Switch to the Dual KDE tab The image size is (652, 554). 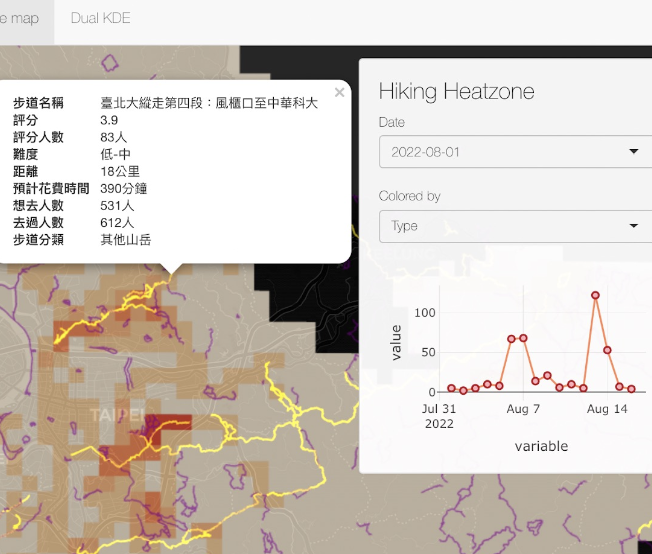point(101,18)
